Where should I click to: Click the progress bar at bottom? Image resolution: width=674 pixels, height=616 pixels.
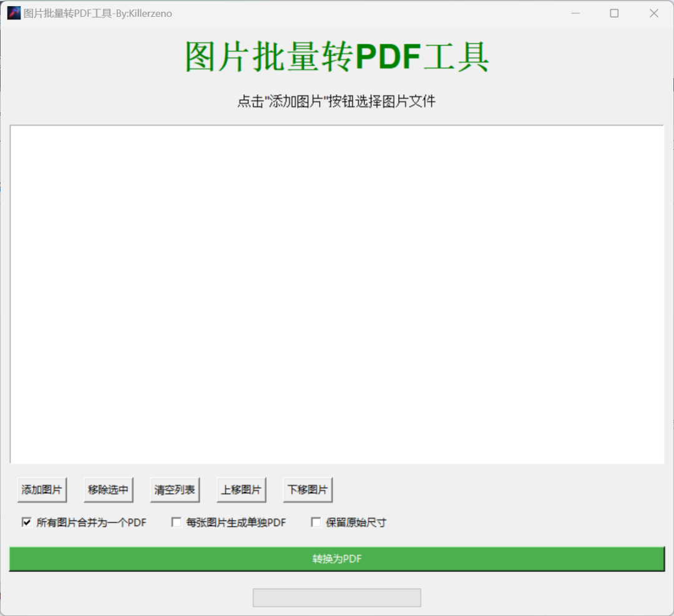[x=337, y=598]
